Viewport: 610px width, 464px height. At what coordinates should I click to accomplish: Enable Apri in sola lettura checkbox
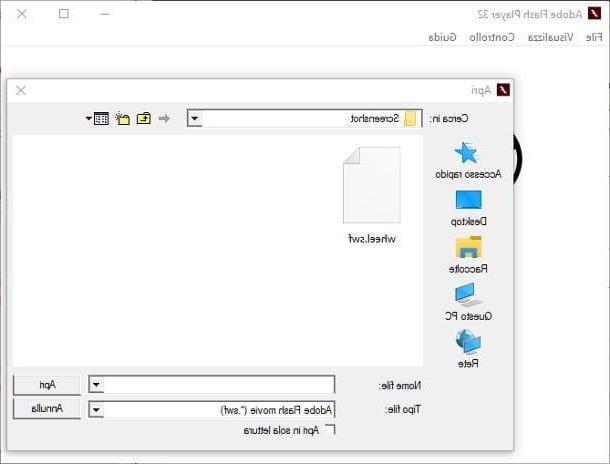point(330,430)
